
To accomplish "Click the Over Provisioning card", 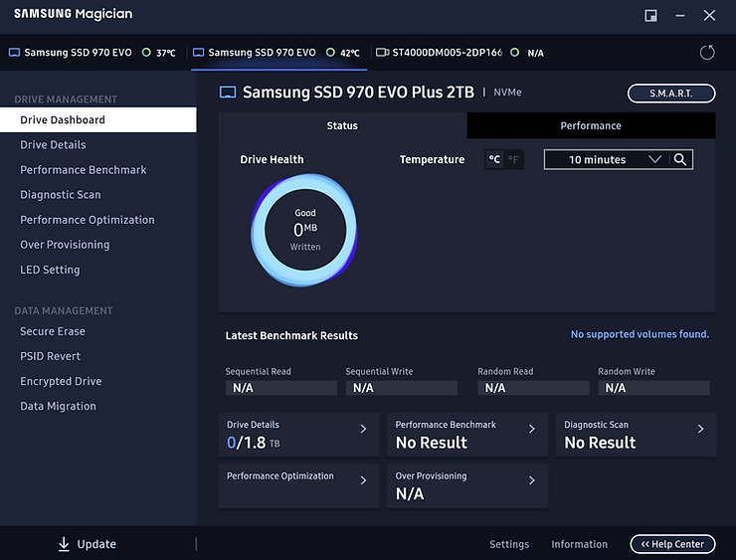I will (x=466, y=485).
